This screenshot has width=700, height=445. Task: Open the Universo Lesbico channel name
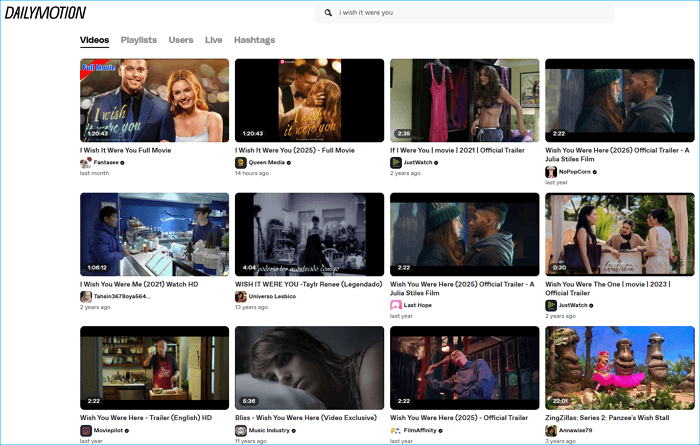point(272,297)
